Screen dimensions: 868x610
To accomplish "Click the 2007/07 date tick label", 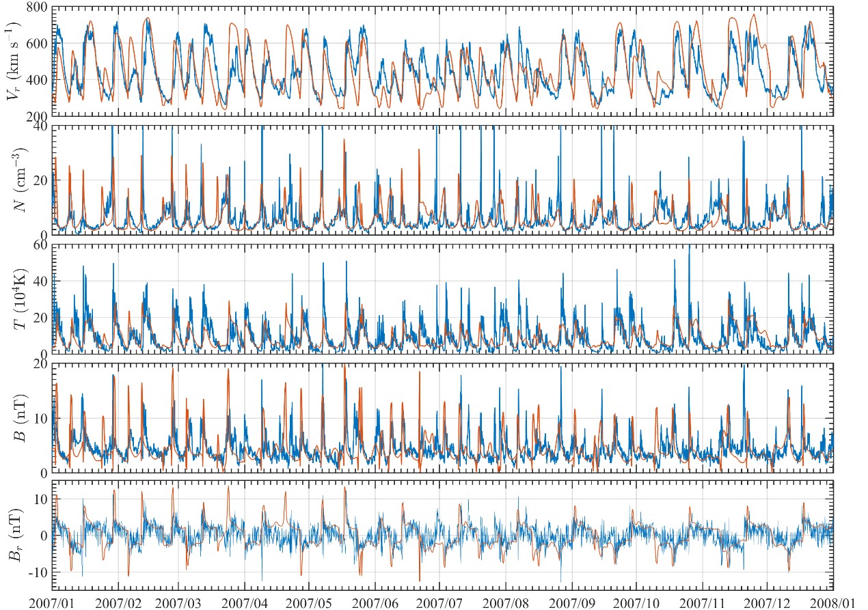I will coord(438,602).
